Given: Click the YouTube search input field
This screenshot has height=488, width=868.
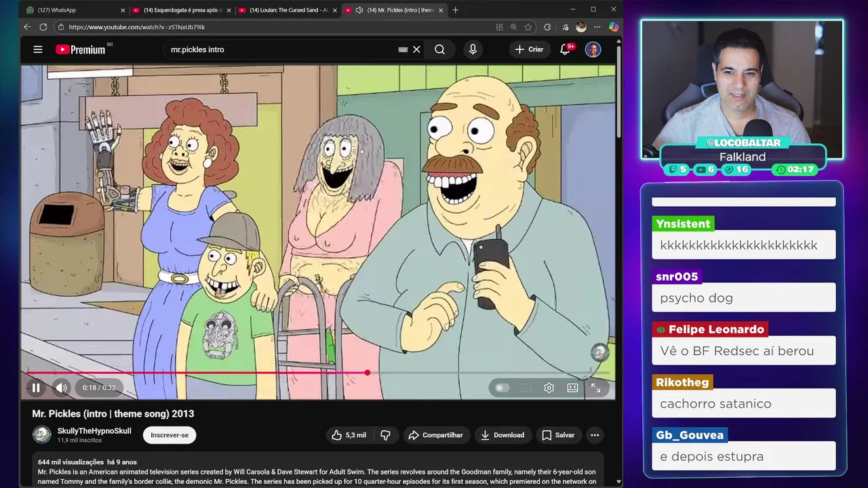Looking at the screenshot, I should click(281, 49).
